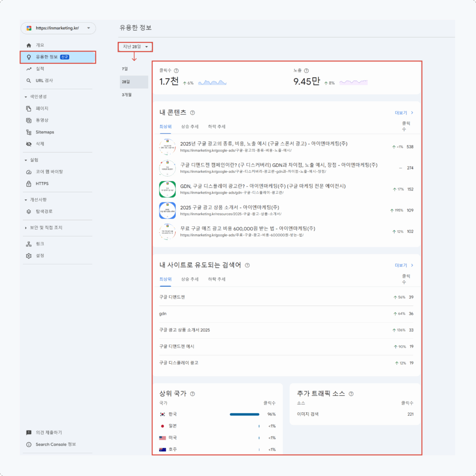
Task: Switch to 상승 추세 tab in 검색어 card
Action: [x=190, y=279]
